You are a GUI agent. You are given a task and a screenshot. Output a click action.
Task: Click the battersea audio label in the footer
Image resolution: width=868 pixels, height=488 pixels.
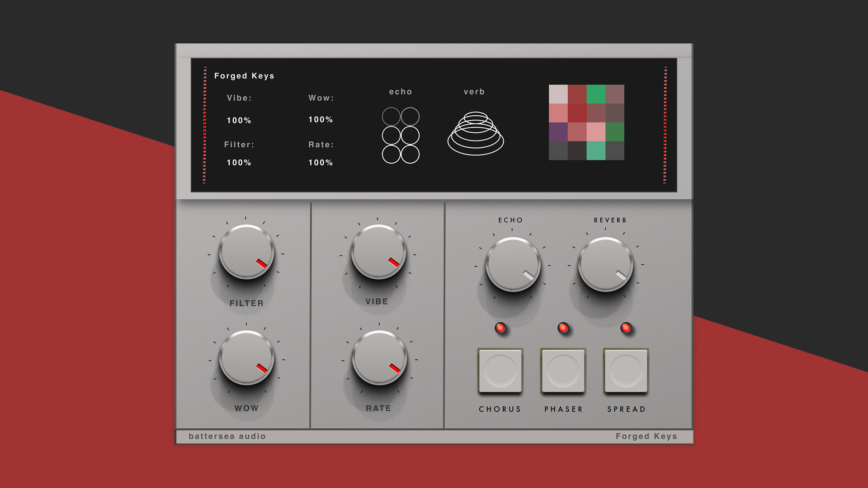point(226,436)
